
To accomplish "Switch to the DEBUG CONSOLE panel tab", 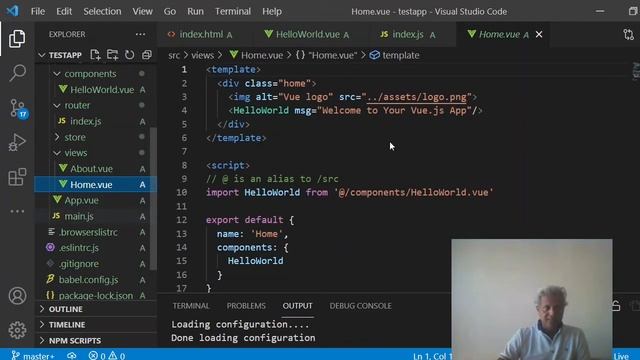I will pos(360,306).
